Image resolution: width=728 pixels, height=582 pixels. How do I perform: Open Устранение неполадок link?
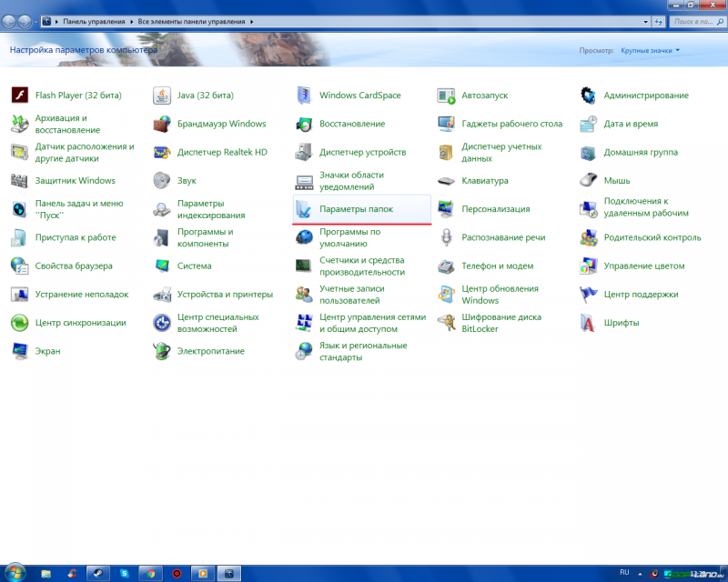(x=82, y=295)
